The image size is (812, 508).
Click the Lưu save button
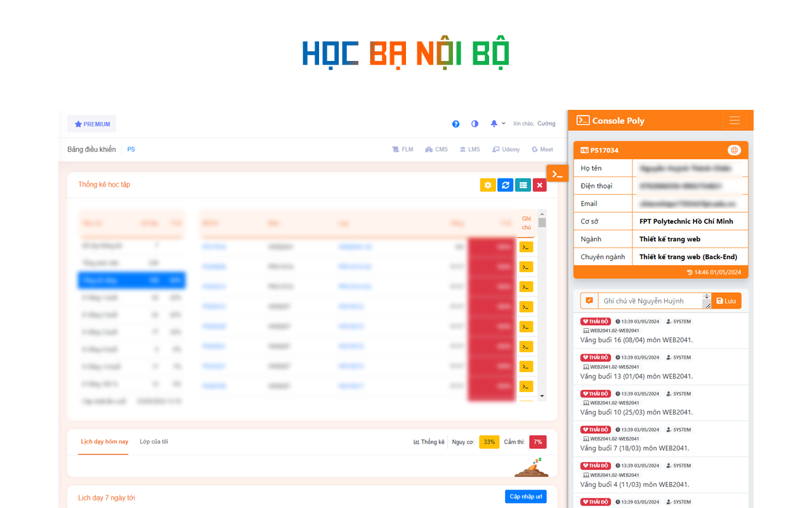point(726,301)
